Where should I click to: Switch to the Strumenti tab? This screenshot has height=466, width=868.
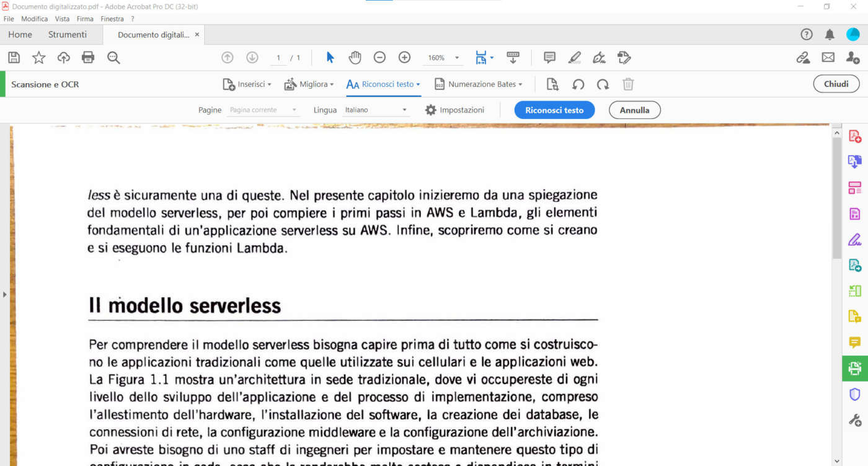pos(68,35)
